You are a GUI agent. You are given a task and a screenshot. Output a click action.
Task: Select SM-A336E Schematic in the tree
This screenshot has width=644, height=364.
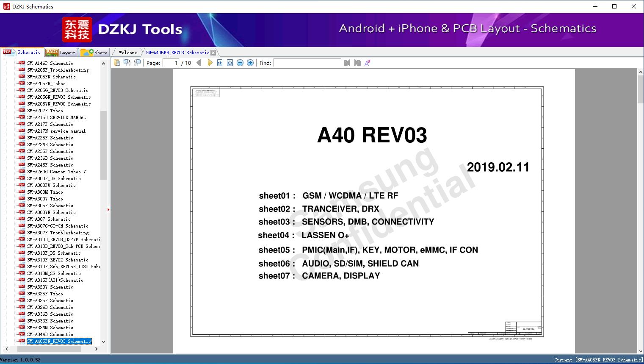pos(50,321)
